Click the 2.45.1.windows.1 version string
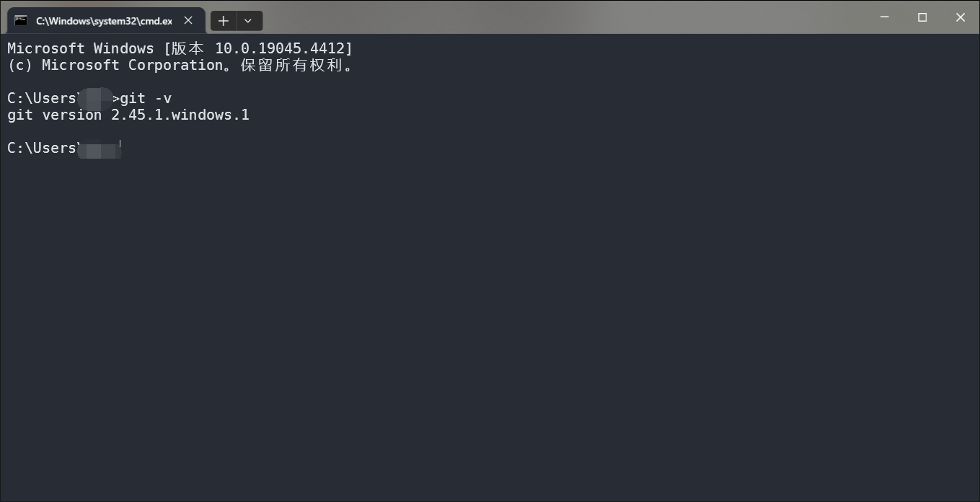Screen dimensions: 980x502 click(x=180, y=115)
